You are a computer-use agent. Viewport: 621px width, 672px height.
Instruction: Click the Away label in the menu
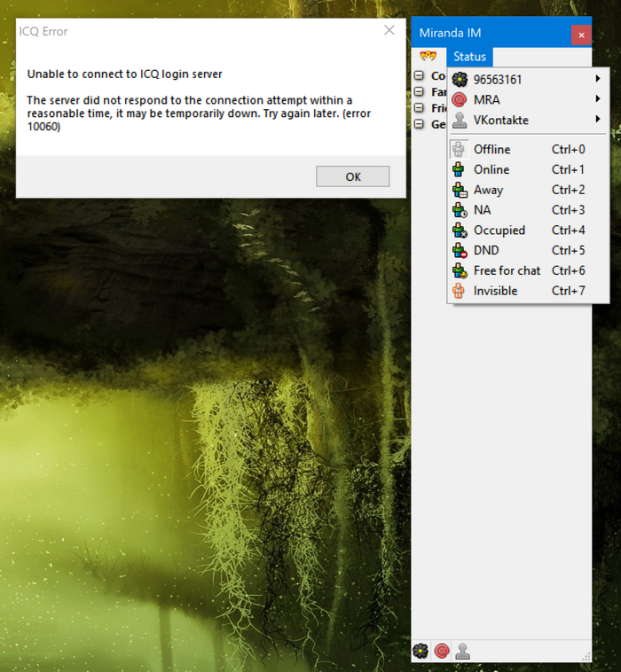coord(489,190)
